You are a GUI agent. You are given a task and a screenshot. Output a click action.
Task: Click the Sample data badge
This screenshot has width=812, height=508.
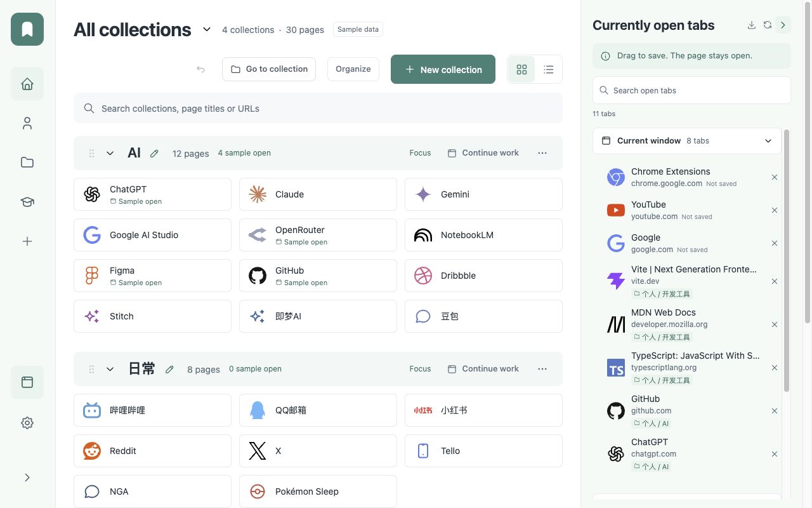point(358,29)
